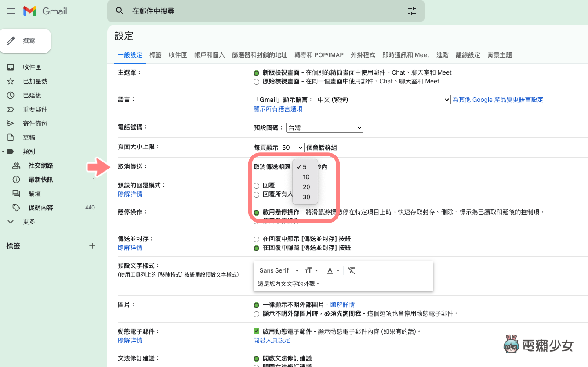
Task: Open 促銷內容 promotions category
Action: (x=40, y=208)
